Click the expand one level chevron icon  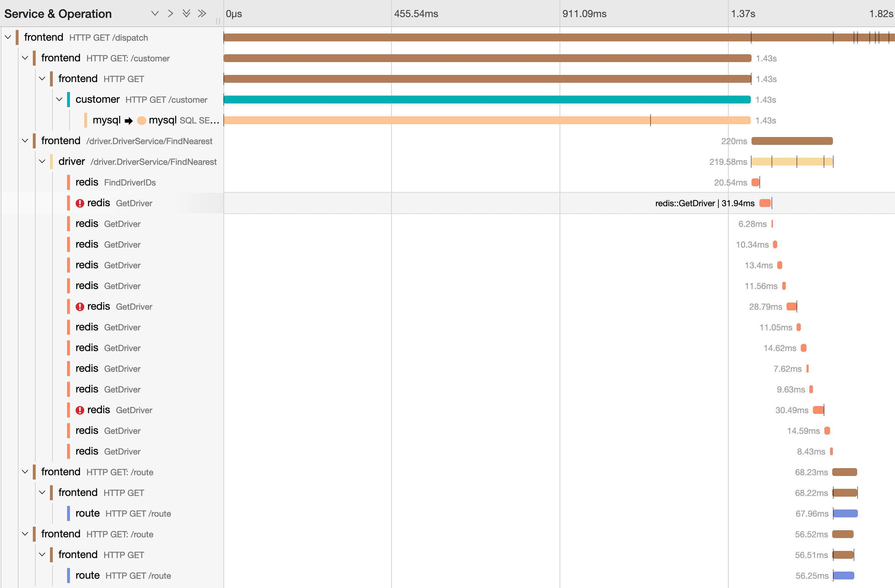click(x=155, y=14)
